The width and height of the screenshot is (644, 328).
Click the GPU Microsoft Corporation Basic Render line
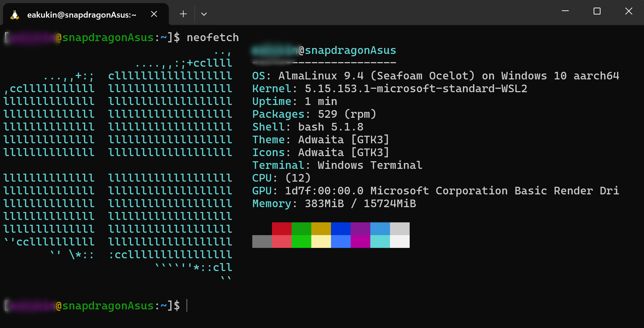pos(436,191)
